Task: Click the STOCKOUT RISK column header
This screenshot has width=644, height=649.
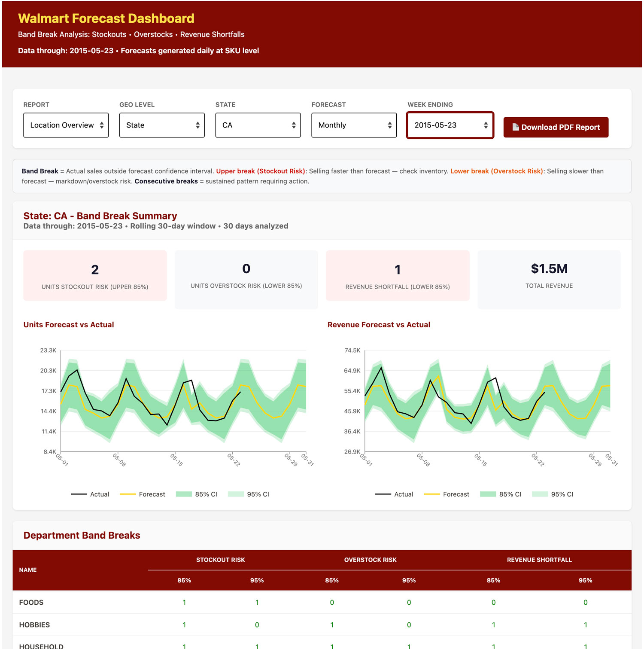Action: click(x=220, y=560)
